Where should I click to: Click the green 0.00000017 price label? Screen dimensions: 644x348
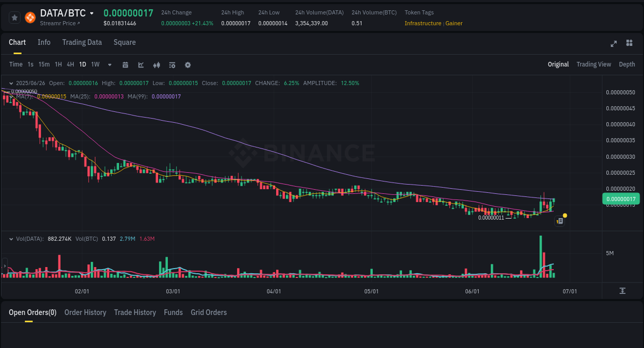click(x=620, y=198)
